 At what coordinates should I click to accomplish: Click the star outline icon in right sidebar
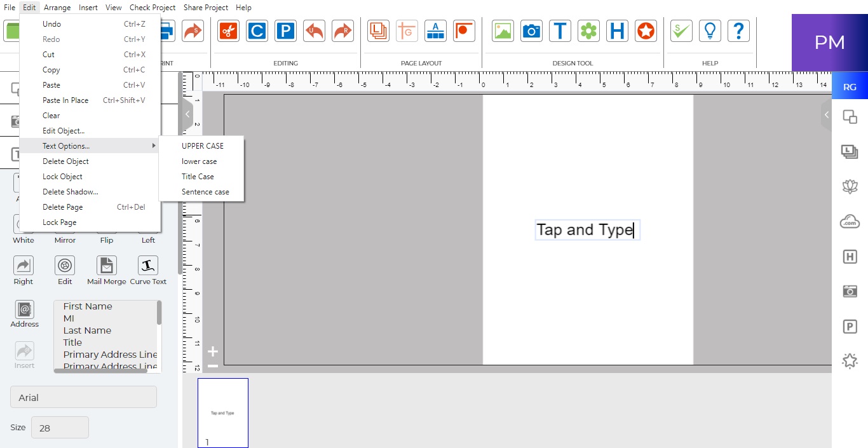(x=850, y=361)
